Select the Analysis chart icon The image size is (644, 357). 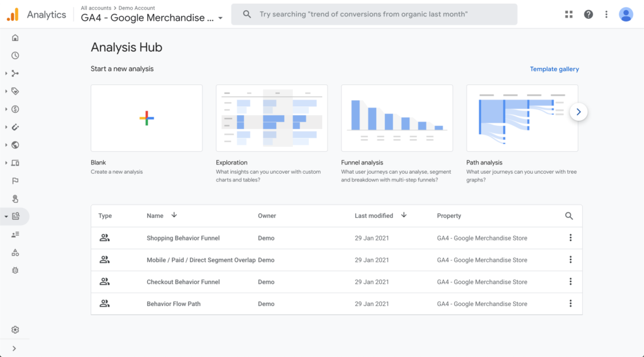coord(16,217)
